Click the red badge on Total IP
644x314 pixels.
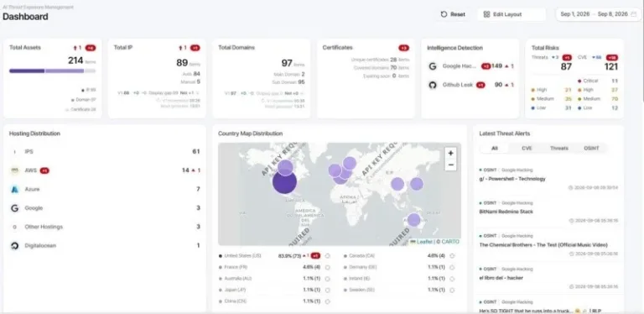point(195,48)
